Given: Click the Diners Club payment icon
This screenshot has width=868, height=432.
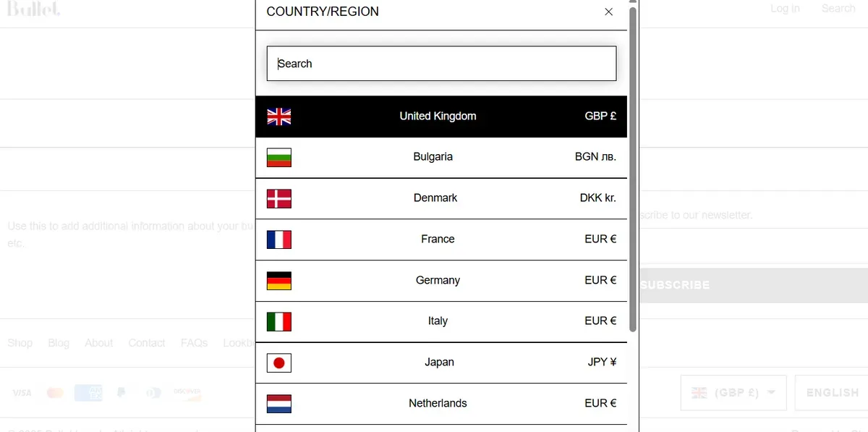Looking at the screenshot, I should [x=153, y=393].
